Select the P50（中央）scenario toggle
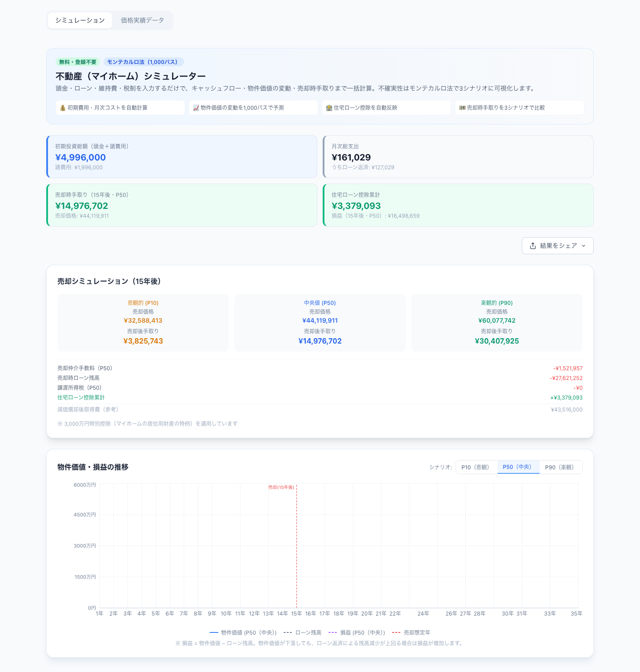Image resolution: width=640 pixels, height=672 pixels. coord(518,467)
